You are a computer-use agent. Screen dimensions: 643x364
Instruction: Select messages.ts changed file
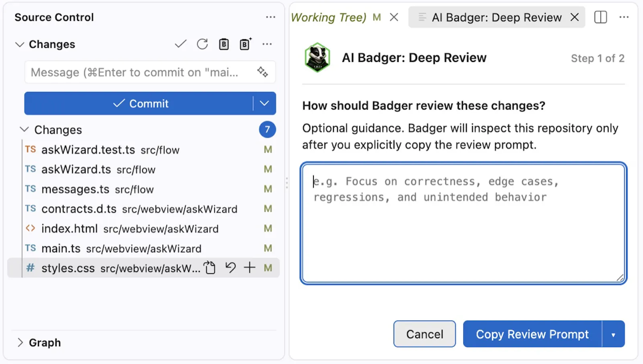pos(143,189)
